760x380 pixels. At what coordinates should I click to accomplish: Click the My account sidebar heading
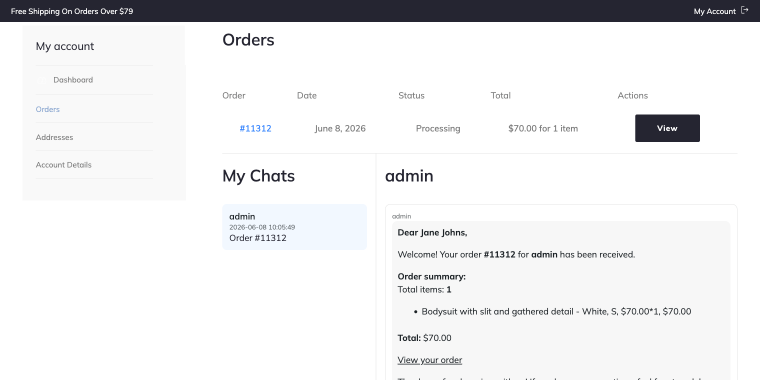click(65, 47)
